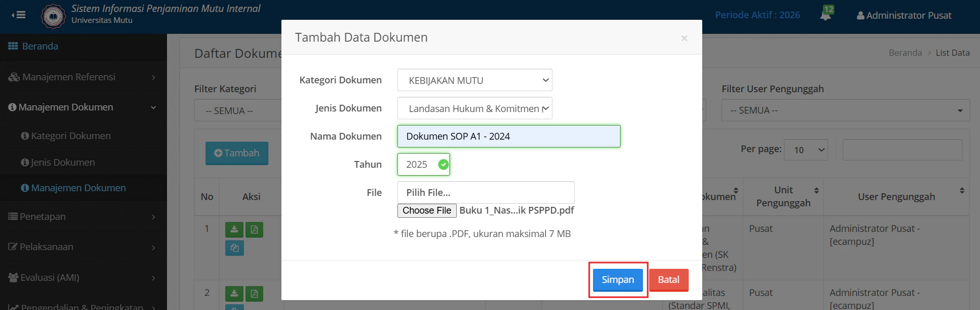The image size is (980, 310).
Task: Expand the Penetapan sidebar menu
Action: coord(83,217)
